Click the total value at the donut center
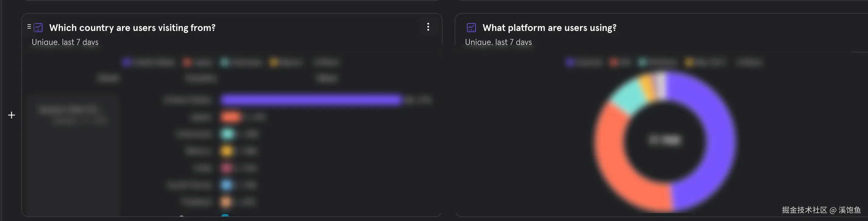The image size is (868, 221). (x=665, y=140)
